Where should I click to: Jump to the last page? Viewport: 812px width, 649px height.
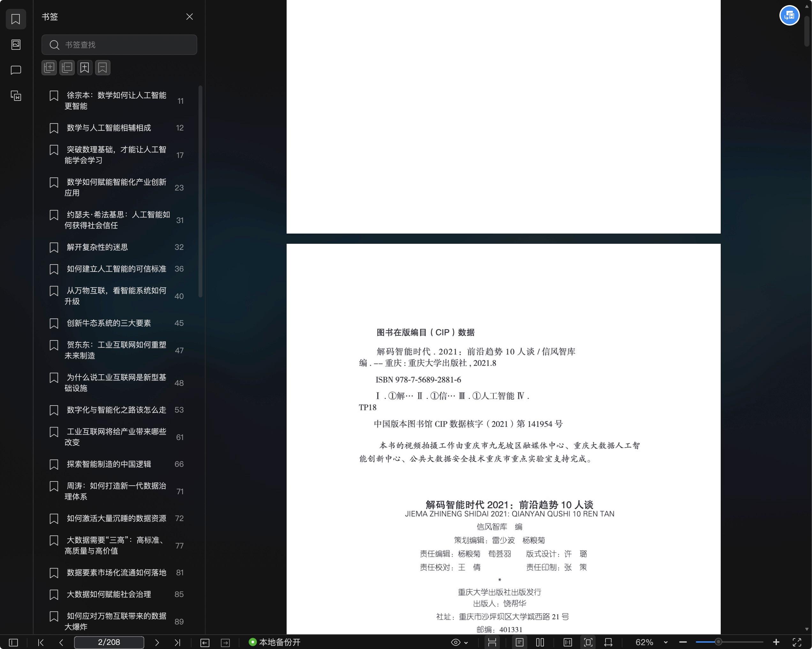177,642
